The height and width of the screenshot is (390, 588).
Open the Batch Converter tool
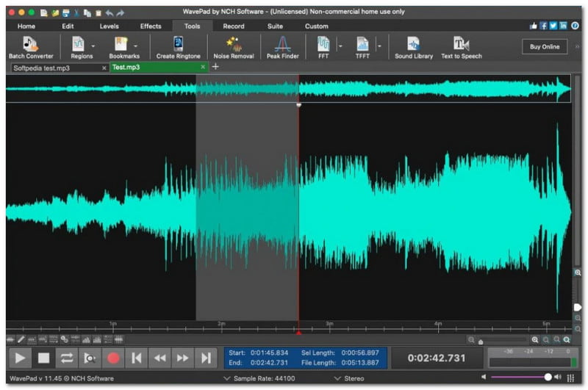click(x=31, y=47)
